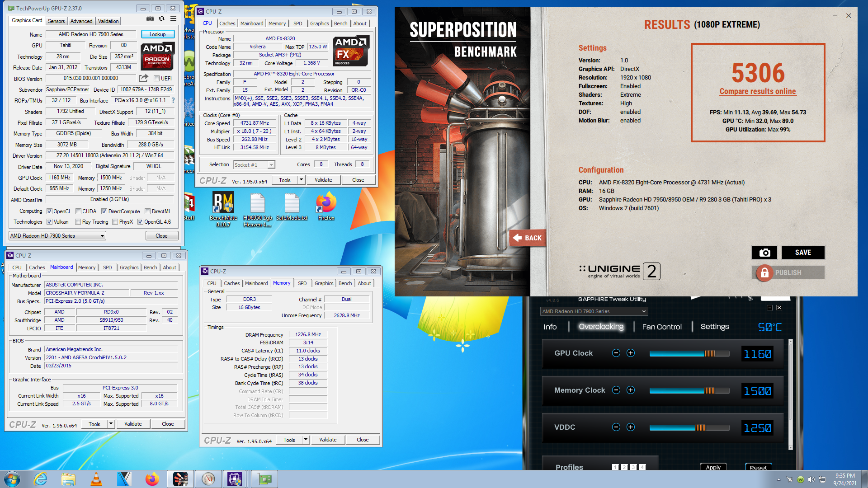
Task: Open Bench tab in CPU-Z Mainboard window
Action: [x=151, y=267]
